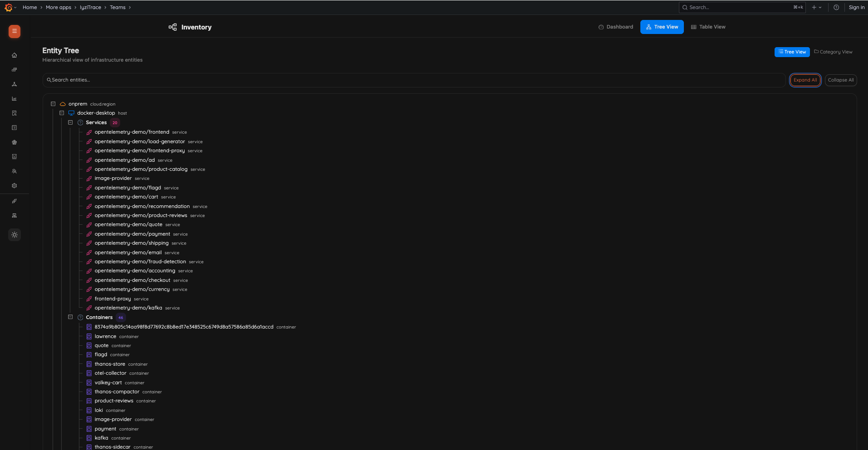Select the blue Tree View top tab
The image size is (868, 450).
(662, 27)
